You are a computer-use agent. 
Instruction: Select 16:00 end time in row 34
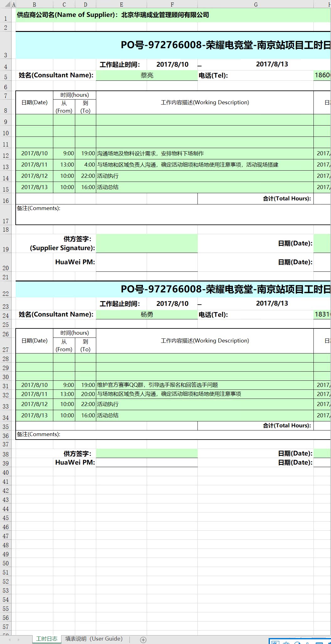[x=86, y=415]
